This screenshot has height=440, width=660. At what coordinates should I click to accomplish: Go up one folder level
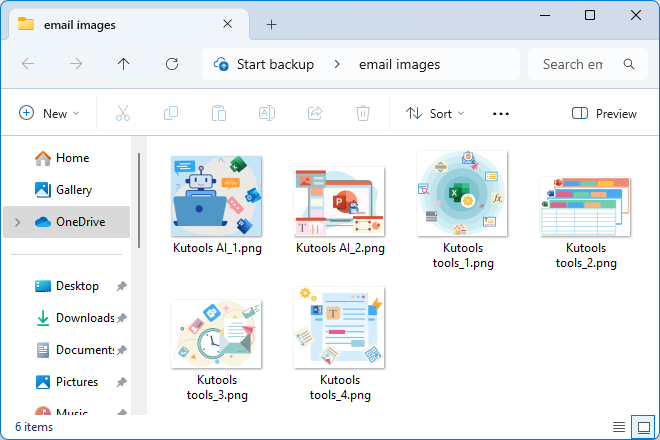point(124,64)
